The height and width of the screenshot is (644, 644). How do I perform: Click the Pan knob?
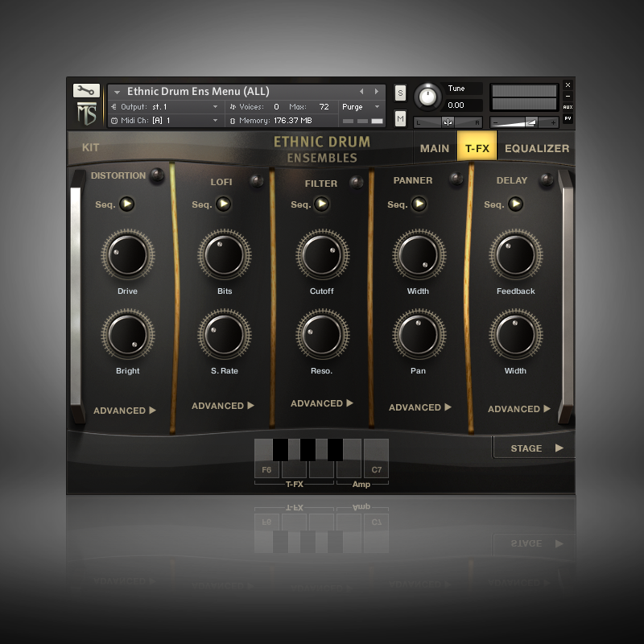point(419,335)
